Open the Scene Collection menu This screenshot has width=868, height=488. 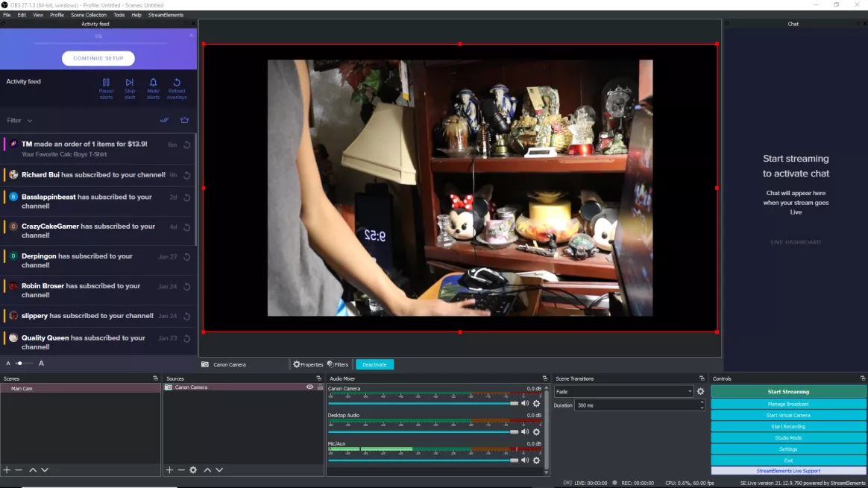[x=89, y=15]
